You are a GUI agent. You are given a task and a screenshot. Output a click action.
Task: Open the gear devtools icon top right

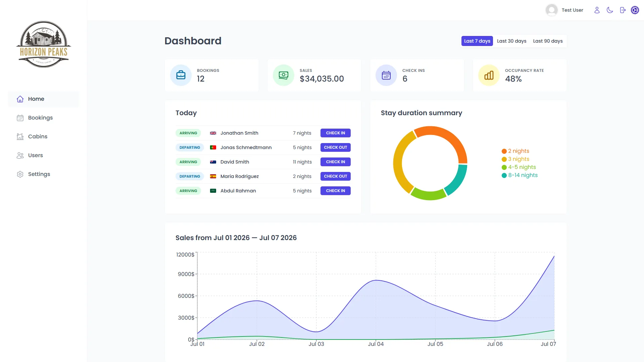pos(635,10)
